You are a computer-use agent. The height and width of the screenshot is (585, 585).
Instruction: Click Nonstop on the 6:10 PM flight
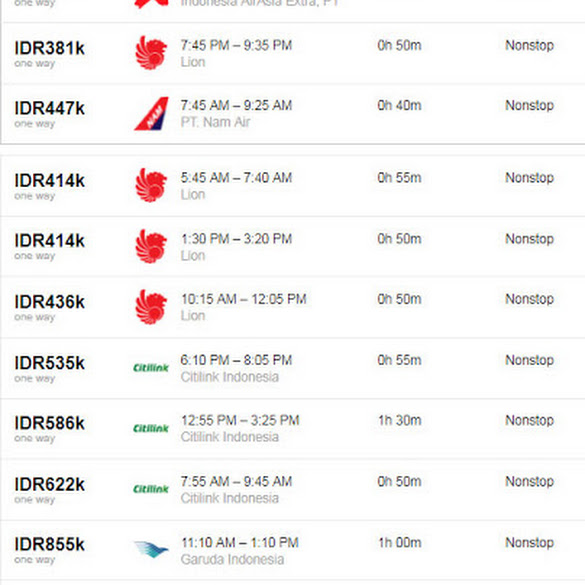529,360
